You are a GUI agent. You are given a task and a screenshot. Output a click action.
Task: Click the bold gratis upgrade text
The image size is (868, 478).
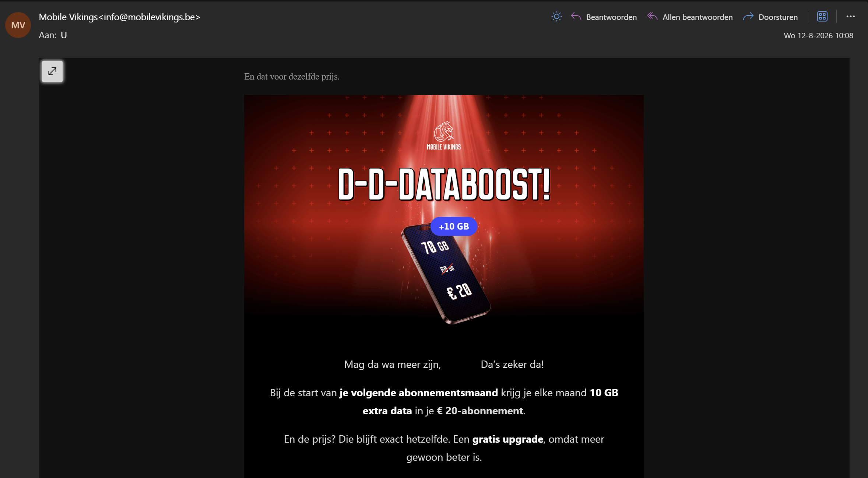pyautogui.click(x=508, y=439)
